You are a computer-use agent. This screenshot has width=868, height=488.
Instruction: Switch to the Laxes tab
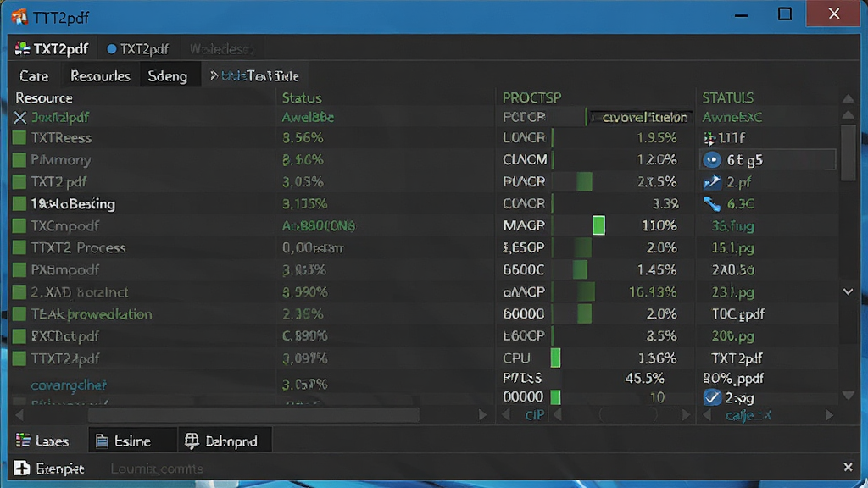[x=43, y=441]
